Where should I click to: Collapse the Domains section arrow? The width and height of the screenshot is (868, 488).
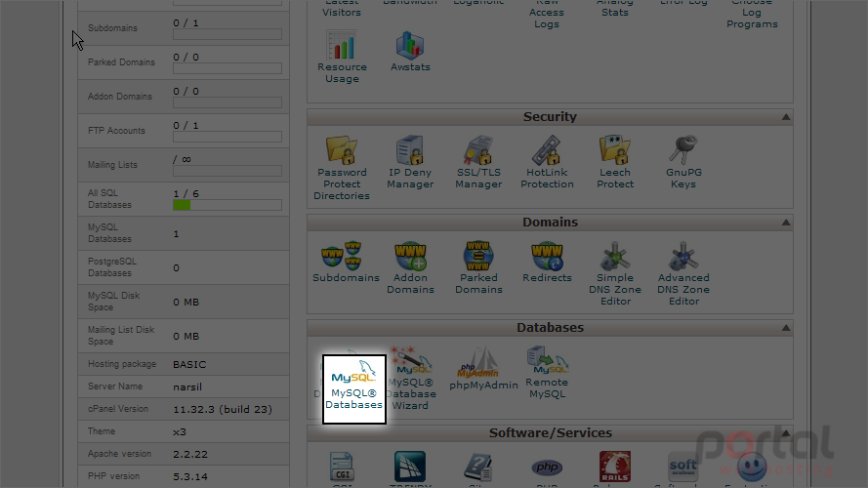[x=786, y=223]
